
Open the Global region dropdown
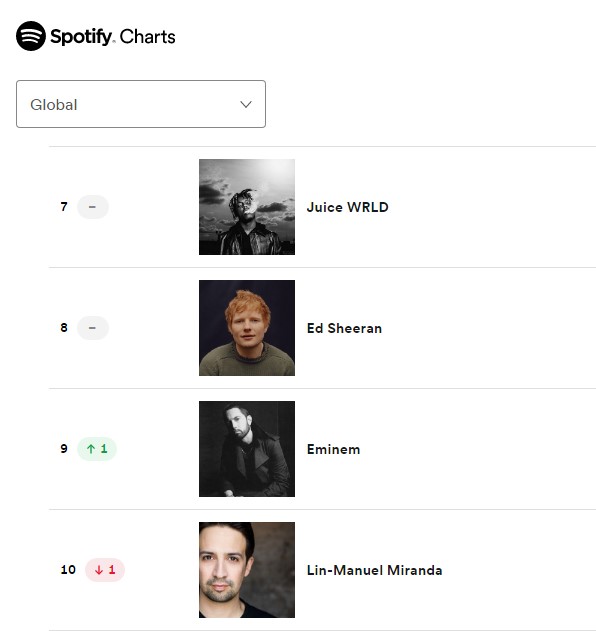(141, 104)
